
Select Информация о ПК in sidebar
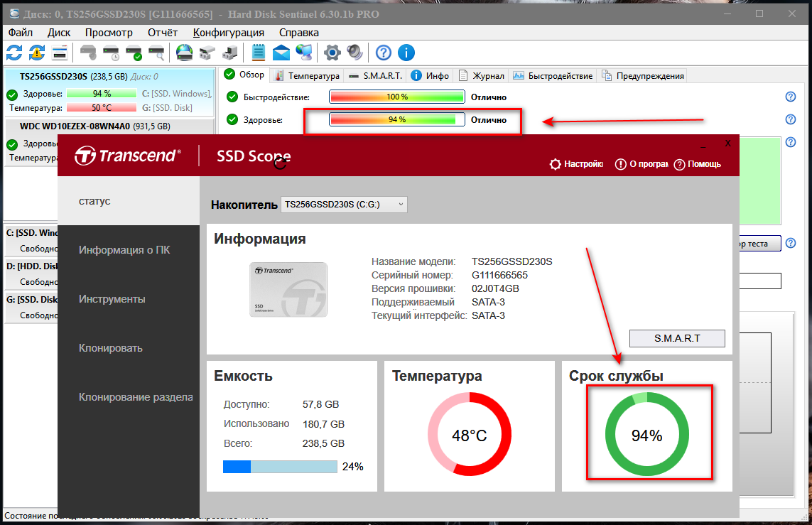pyautogui.click(x=129, y=249)
